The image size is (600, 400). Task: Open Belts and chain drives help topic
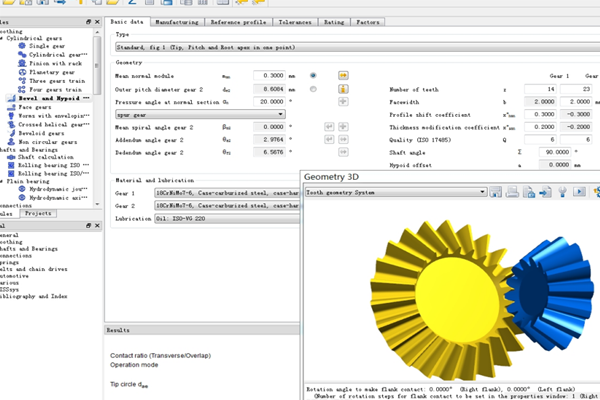coord(34,269)
